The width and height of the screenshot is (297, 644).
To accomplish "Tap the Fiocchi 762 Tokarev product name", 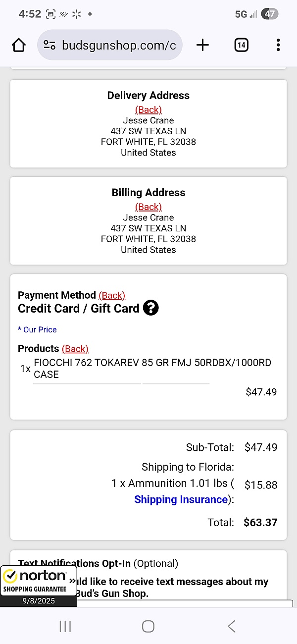I will coord(152,368).
